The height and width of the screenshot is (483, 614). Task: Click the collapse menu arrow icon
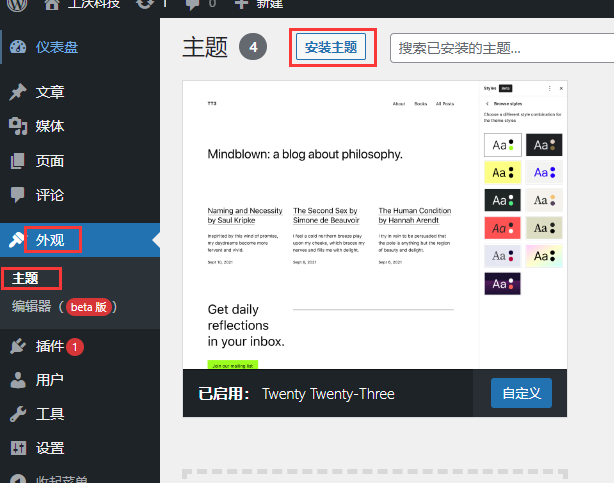point(18,478)
